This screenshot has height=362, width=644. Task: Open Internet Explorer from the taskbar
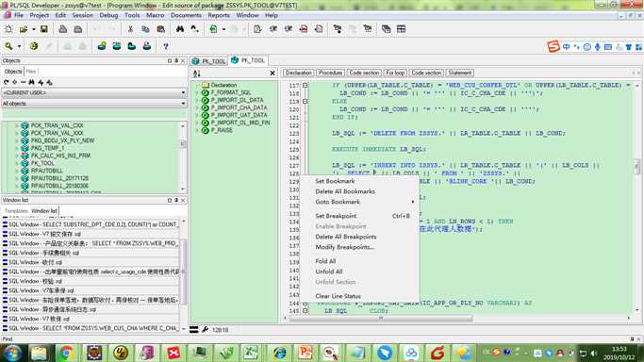tap(280, 353)
